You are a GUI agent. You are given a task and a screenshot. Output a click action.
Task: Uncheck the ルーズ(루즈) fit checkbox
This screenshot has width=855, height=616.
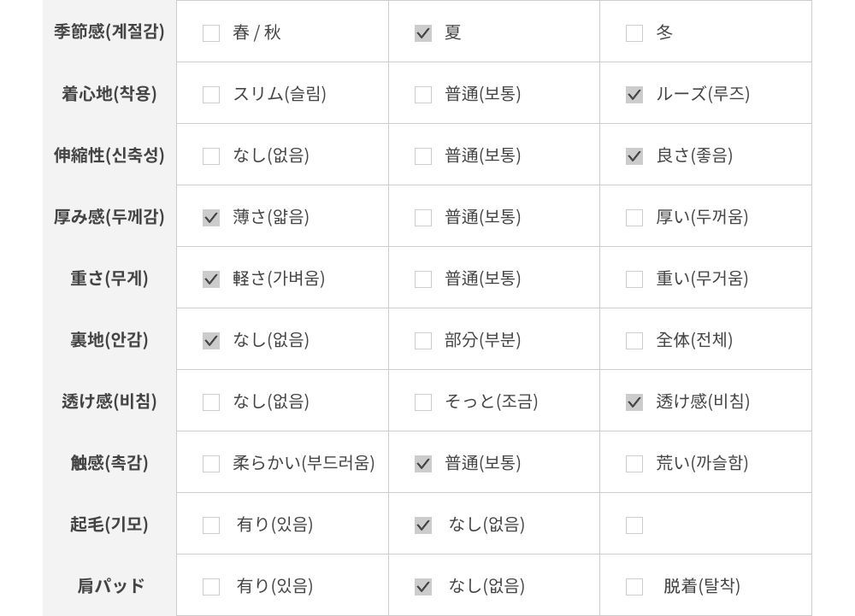point(634,95)
